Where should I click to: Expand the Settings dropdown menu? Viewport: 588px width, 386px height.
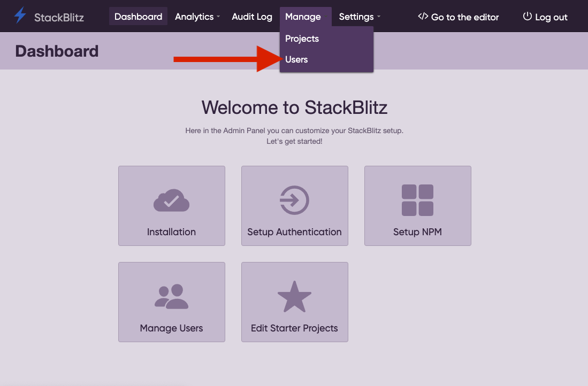pos(359,17)
